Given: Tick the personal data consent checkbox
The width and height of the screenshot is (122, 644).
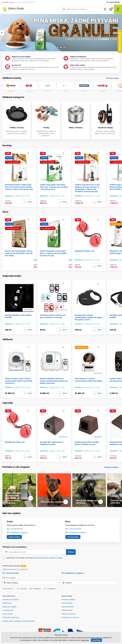Looking at the screenshot, I should [4, 558].
